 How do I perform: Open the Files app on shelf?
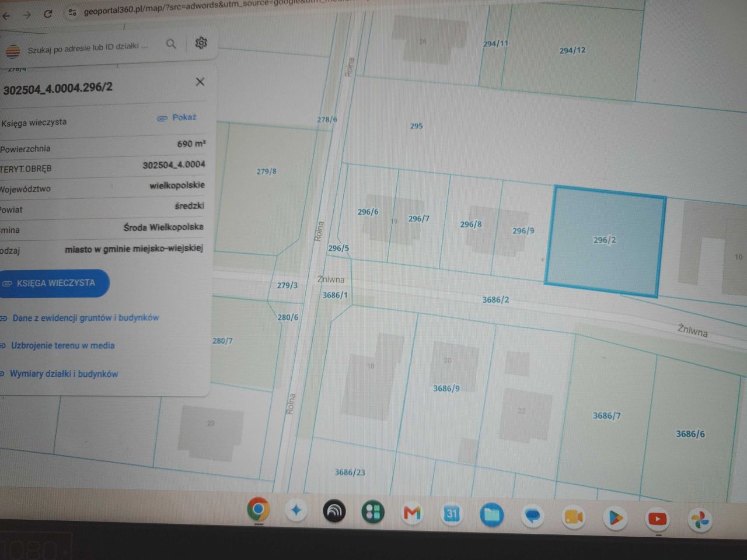492,514
